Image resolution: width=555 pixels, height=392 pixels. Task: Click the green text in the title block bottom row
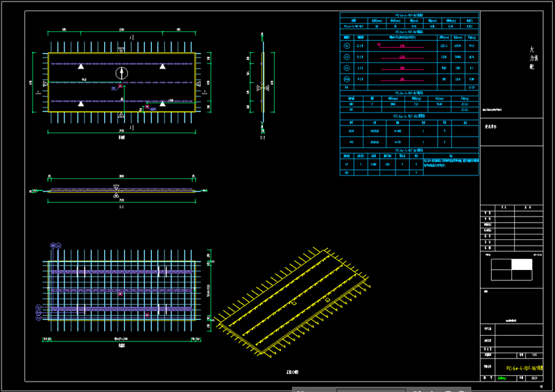pos(502,378)
